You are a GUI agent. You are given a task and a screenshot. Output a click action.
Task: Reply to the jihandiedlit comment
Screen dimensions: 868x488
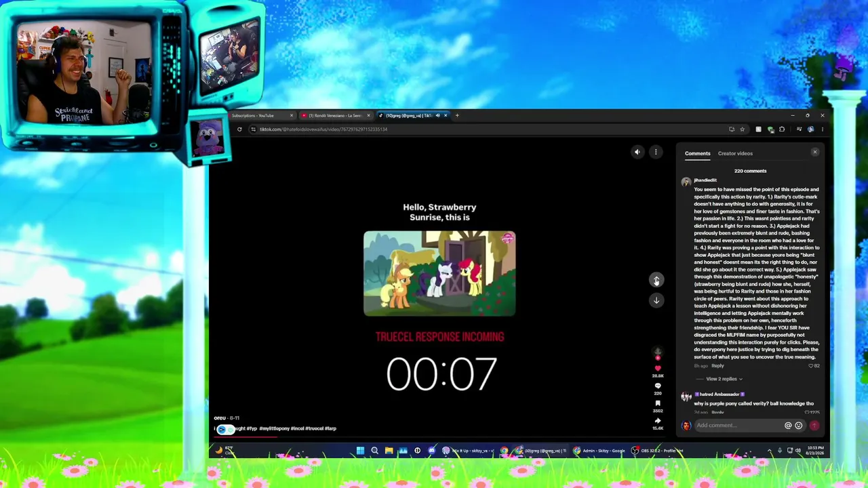coord(717,366)
